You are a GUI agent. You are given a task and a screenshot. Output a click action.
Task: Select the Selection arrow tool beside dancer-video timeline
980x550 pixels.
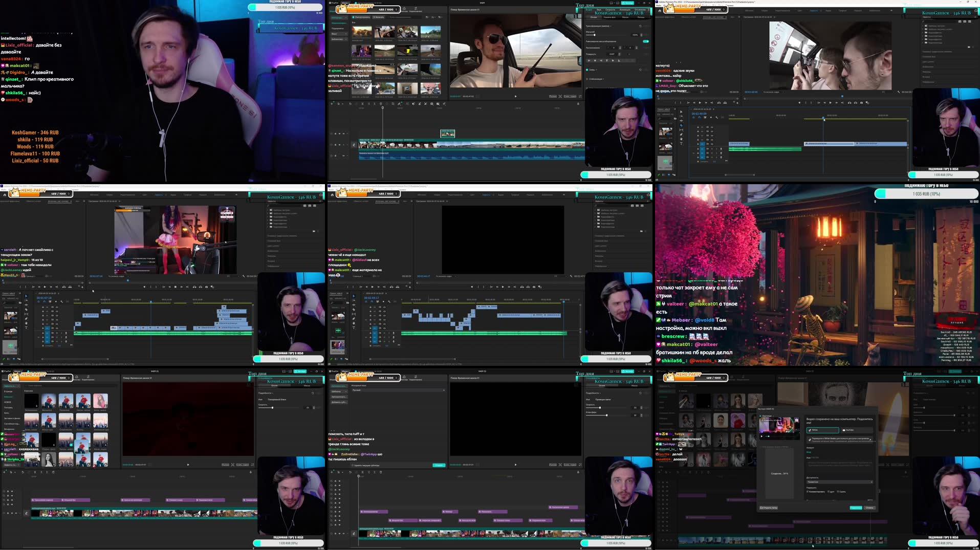coord(26,296)
